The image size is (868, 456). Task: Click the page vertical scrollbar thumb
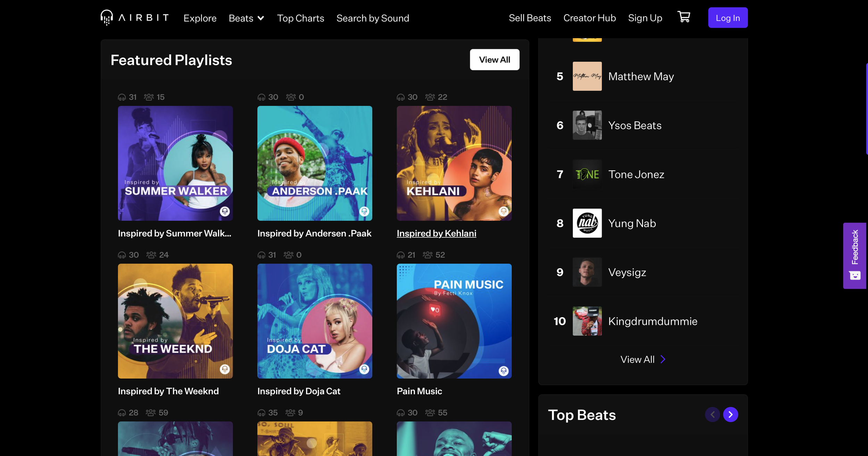tap(867, 109)
